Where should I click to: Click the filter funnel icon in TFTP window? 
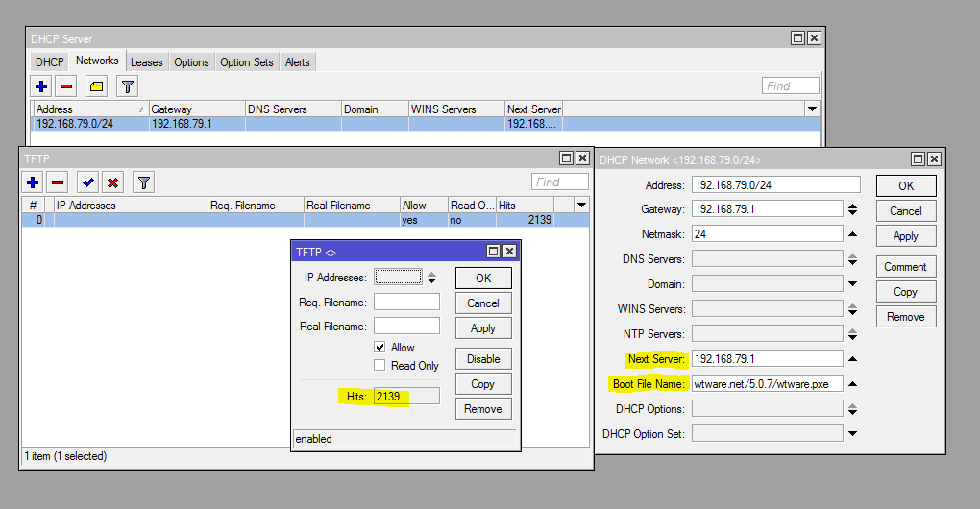[x=143, y=182]
